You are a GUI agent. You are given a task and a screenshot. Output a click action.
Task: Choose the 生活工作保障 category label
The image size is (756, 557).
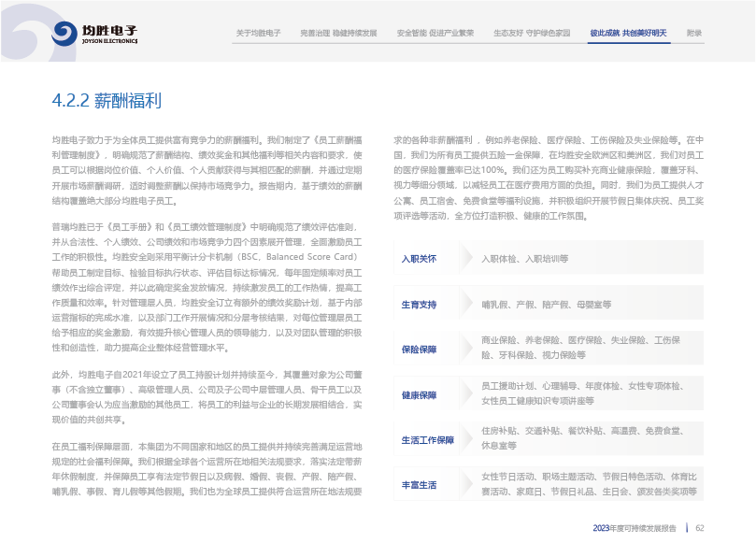427,439
